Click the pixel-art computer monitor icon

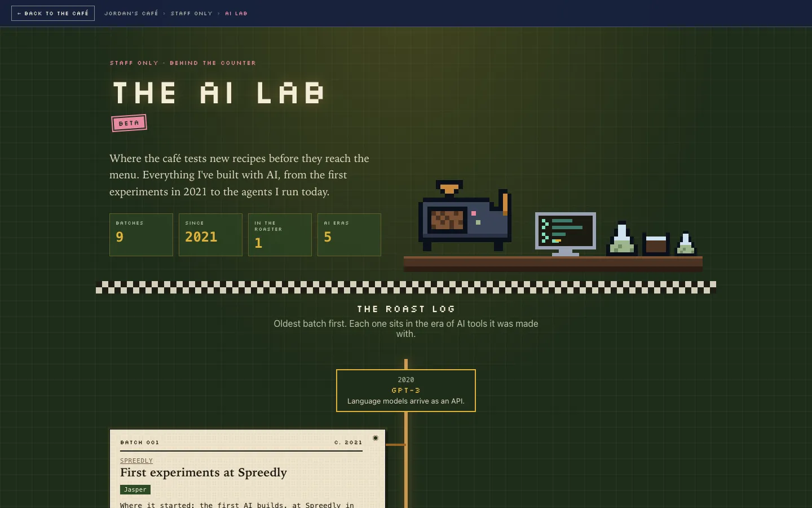click(566, 234)
